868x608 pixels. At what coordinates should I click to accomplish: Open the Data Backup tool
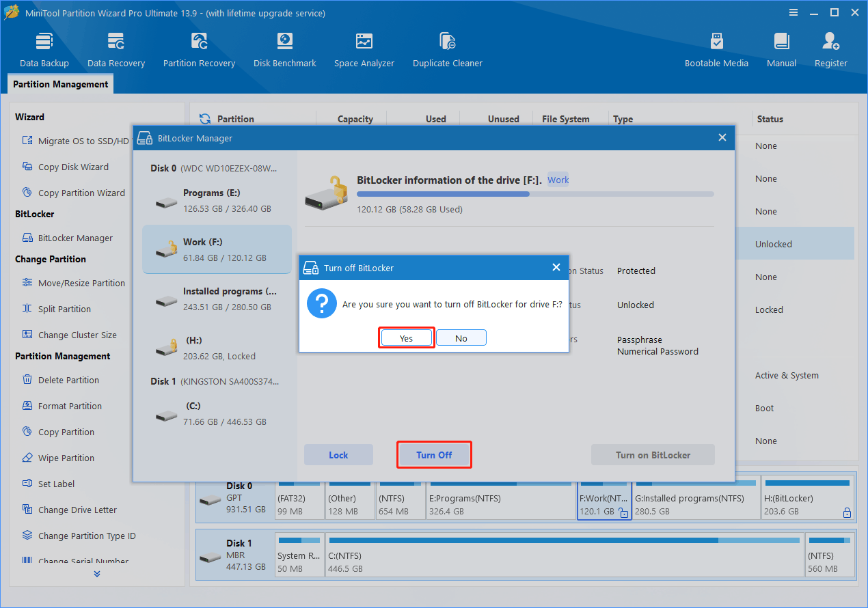coord(44,50)
